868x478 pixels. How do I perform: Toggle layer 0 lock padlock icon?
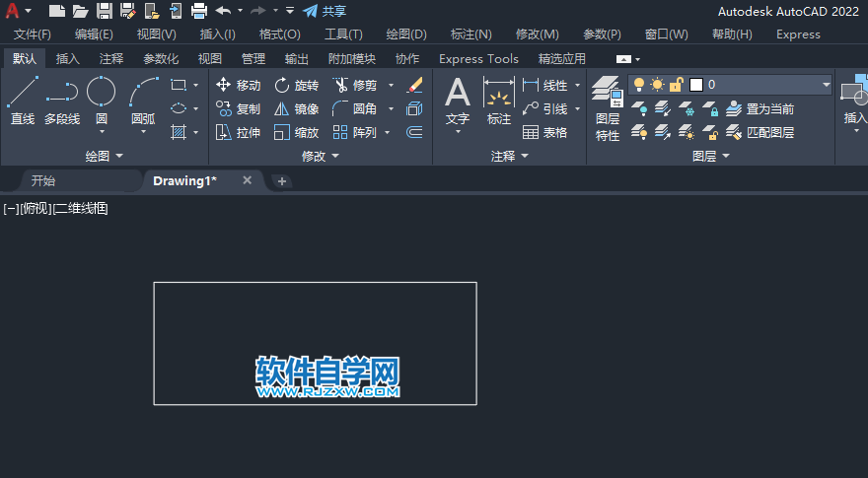676,85
